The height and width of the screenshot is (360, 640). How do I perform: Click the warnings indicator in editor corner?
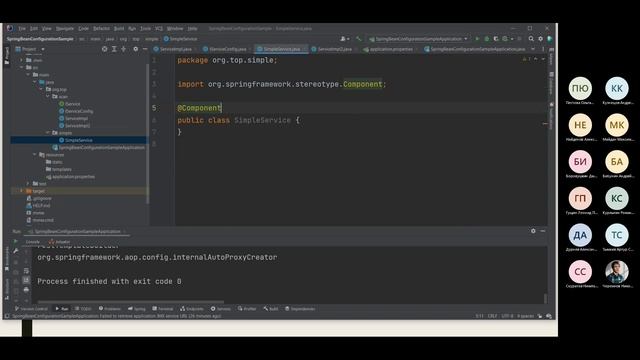point(527,60)
